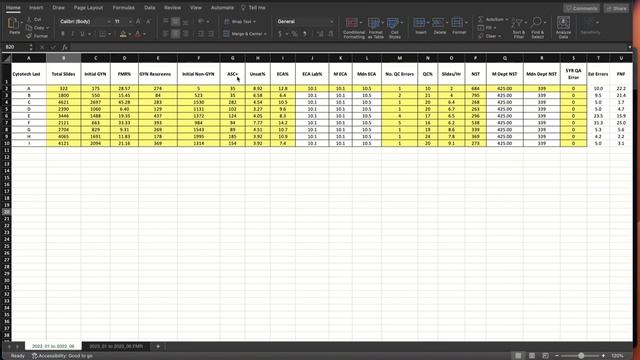Click the Paste clipboard icon
Image resolution: width=640 pixels, height=360 pixels.
[14, 24]
